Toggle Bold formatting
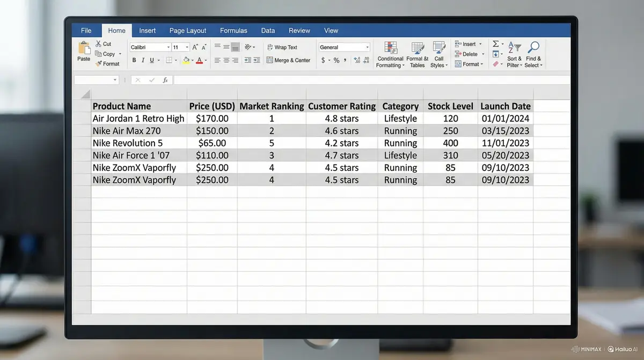 coord(134,60)
